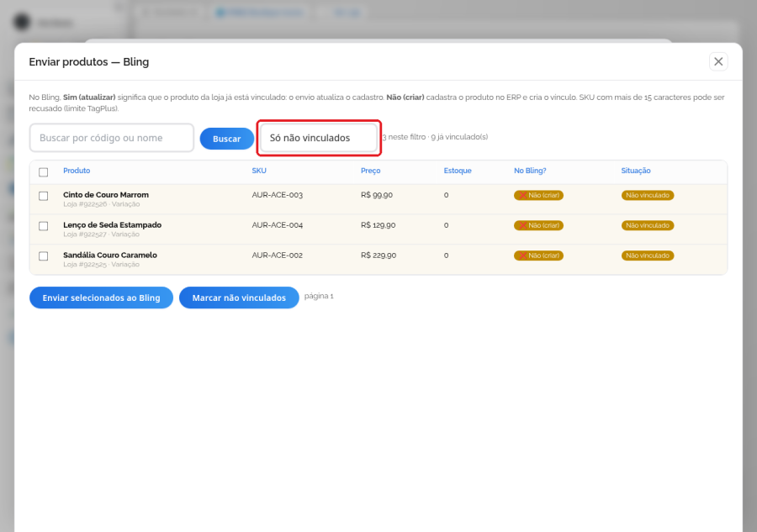Viewport: 757px width, 532px height.
Task: Click price R$ 129,90
Action: [378, 225]
